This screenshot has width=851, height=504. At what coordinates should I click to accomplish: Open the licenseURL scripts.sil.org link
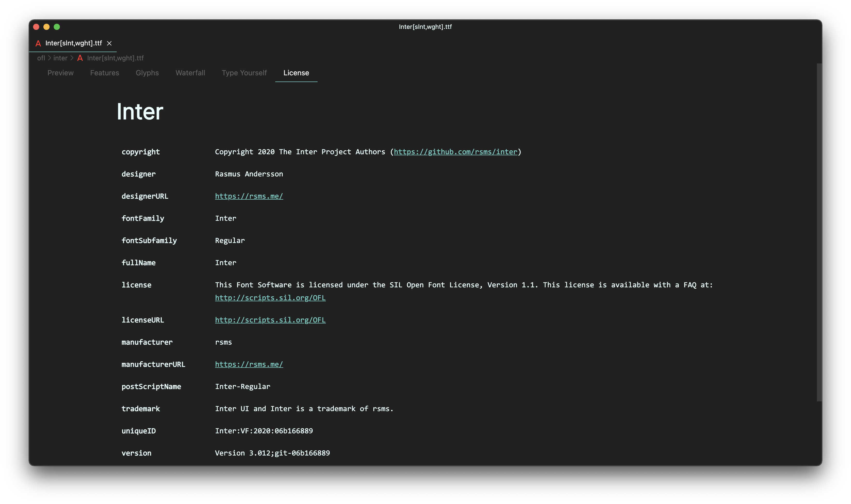point(270,320)
